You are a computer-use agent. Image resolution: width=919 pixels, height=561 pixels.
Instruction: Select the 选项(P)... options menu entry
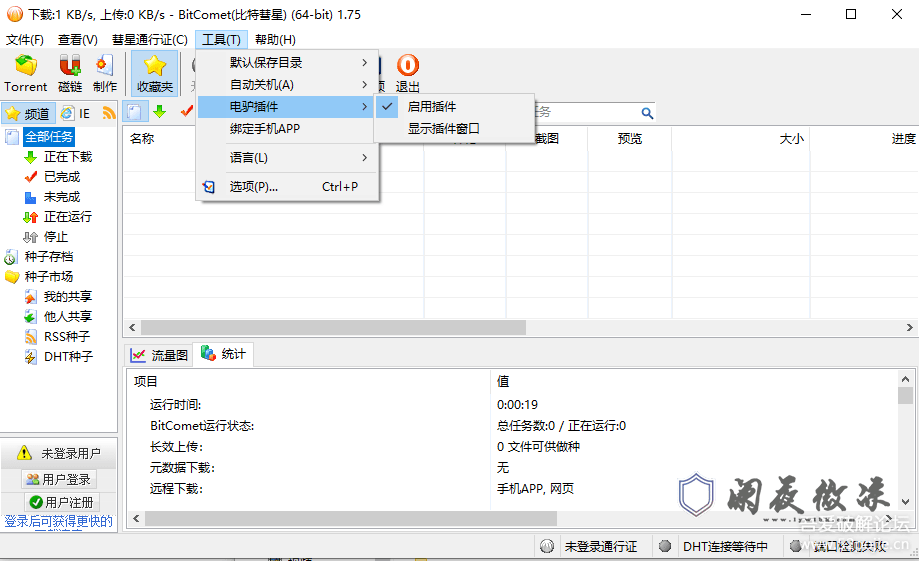coord(254,186)
